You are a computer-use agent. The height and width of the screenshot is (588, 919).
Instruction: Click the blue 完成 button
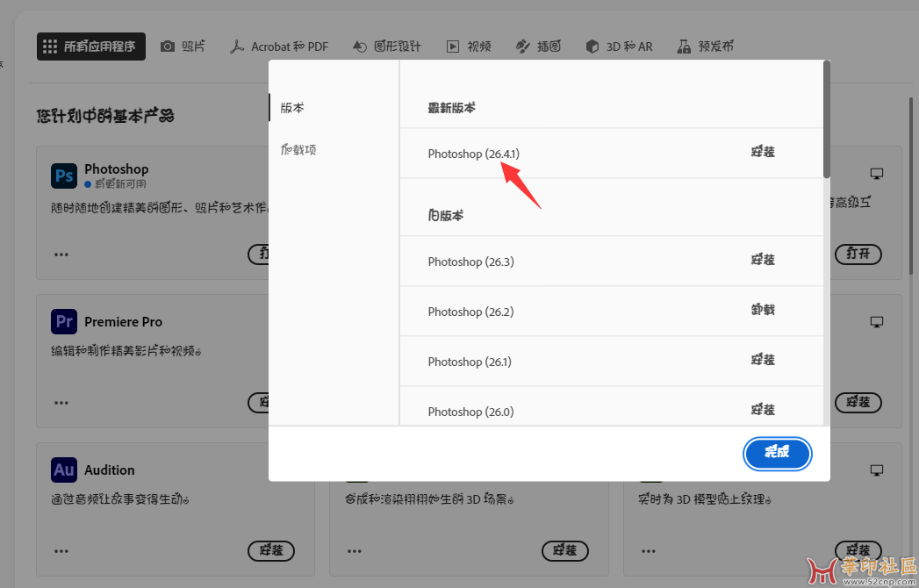click(777, 453)
